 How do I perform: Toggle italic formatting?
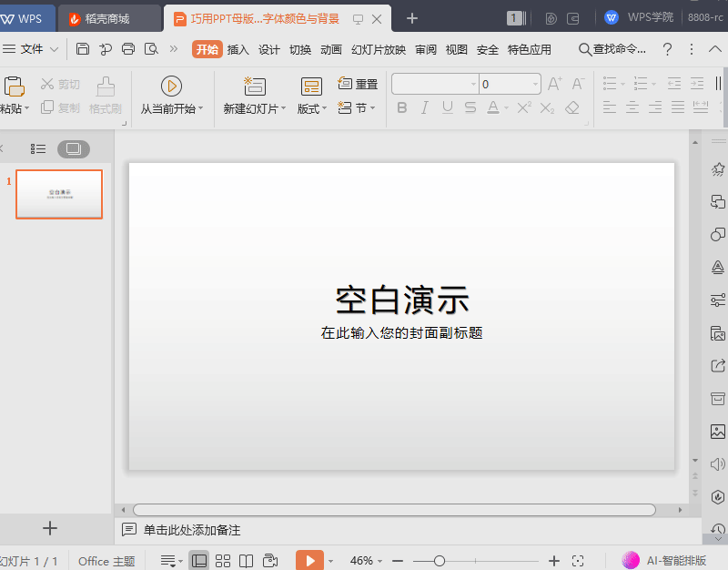[x=424, y=108]
